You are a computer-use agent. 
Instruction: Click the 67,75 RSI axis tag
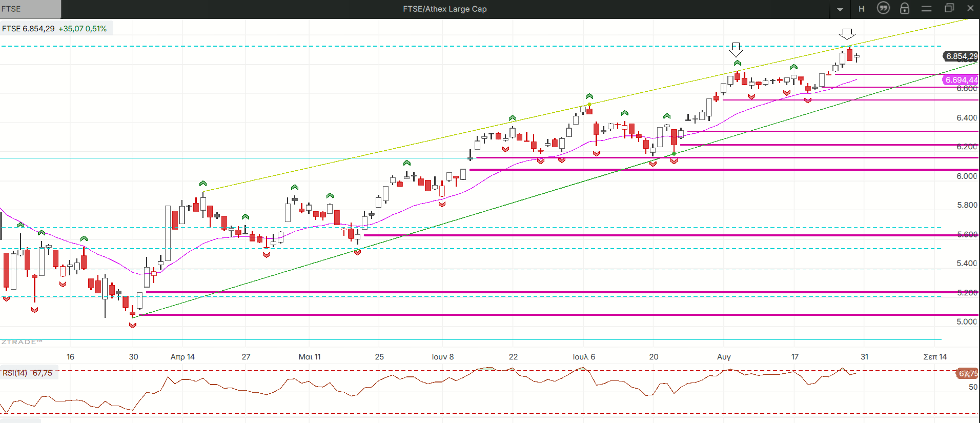click(967, 374)
